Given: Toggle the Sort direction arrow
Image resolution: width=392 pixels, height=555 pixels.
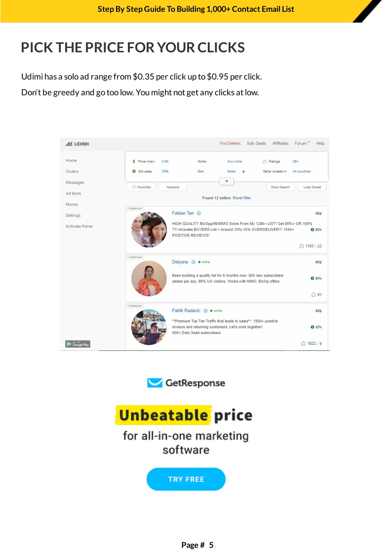Looking at the screenshot, I should 243,172.
